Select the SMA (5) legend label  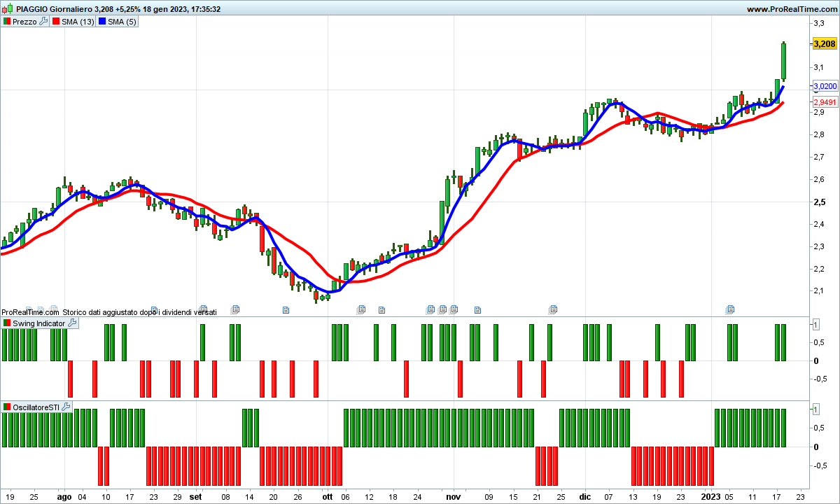(x=122, y=22)
